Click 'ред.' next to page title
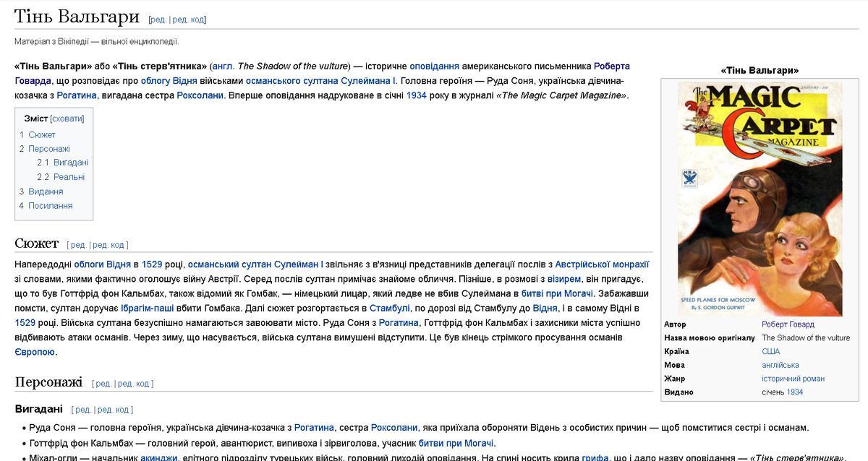The width and height of the screenshot is (868, 461). tap(158, 20)
